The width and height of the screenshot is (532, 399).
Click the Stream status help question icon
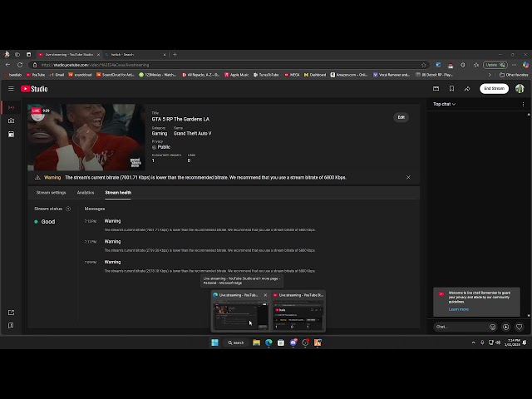click(68, 209)
